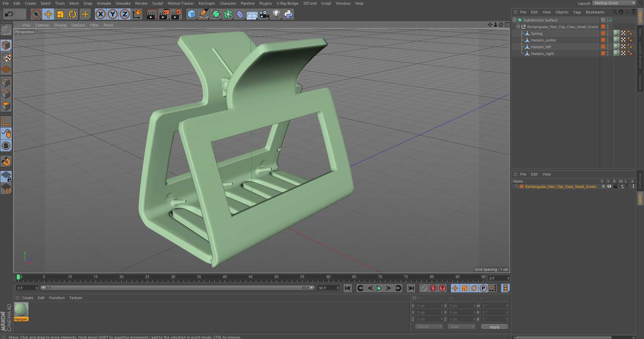Click the end frame 90 F field

coord(328,288)
